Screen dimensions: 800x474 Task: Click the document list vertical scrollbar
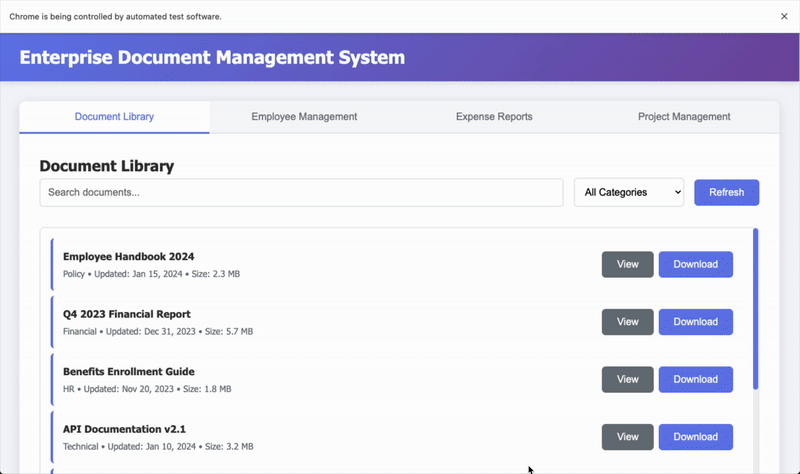[x=755, y=310]
